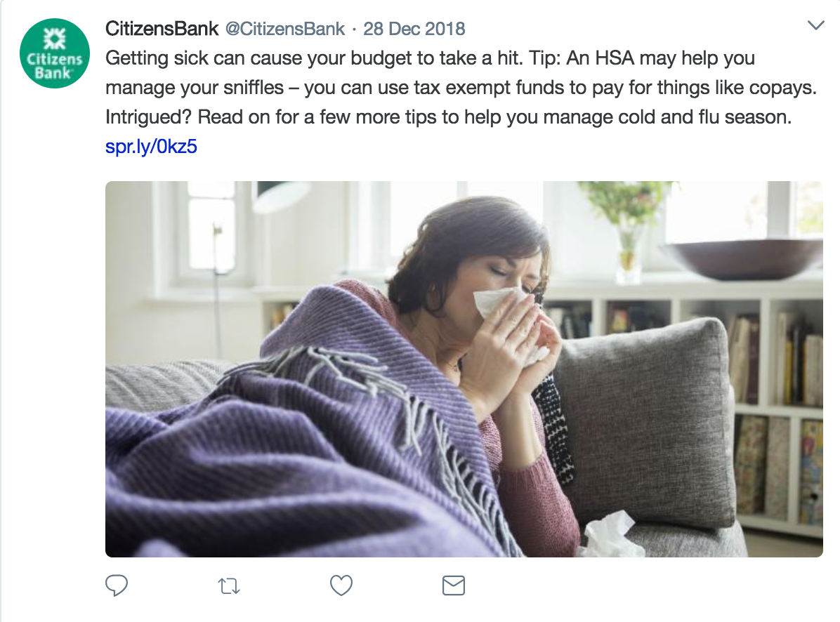The image size is (840, 622).
Task: Click the line mentioning cold and flu season
Action: point(448,117)
